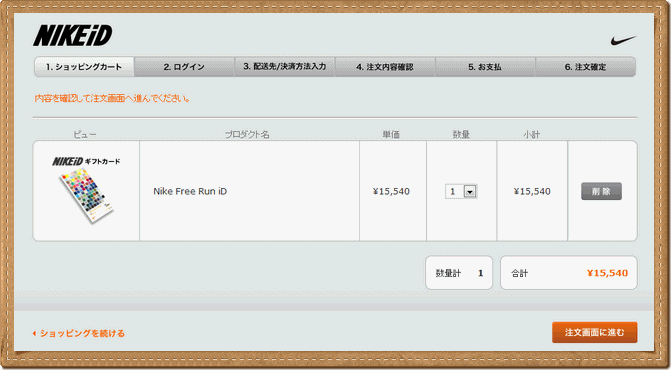671x370 pixels.
Task: Click the NIKEiD logo
Action: (73, 35)
